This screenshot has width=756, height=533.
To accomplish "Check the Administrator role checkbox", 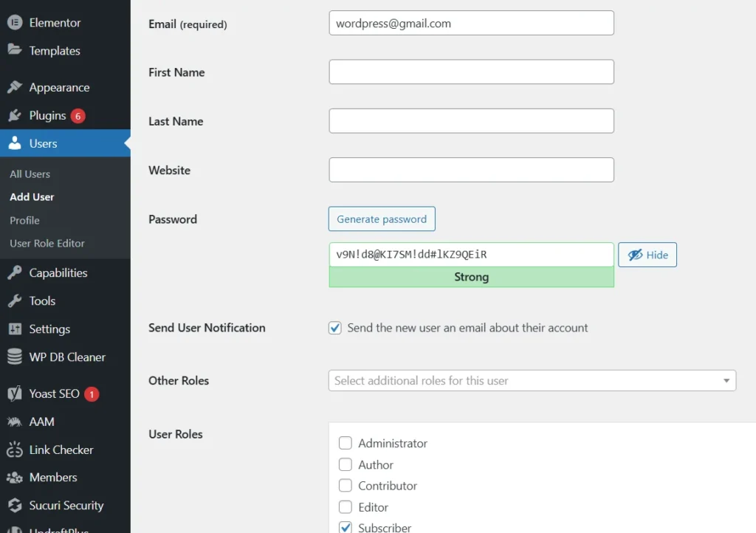I will pos(345,443).
